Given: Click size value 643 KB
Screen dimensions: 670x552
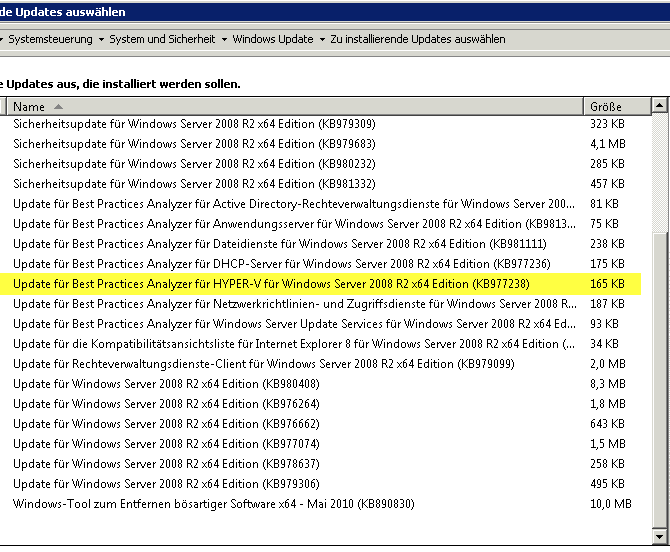Looking at the screenshot, I should click(607, 424).
